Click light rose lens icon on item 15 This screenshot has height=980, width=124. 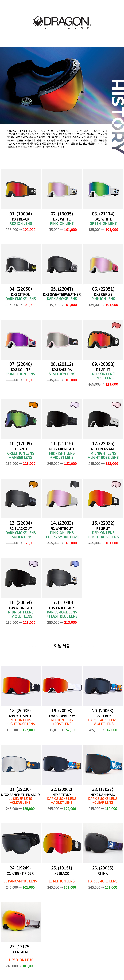(116, 484)
